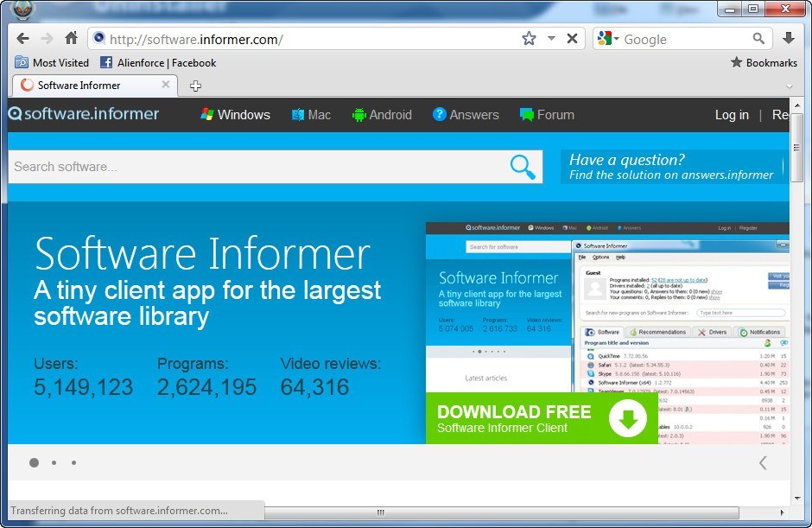The height and width of the screenshot is (528, 812).
Task: Bookmark this page with the star icon
Action: tap(529, 39)
